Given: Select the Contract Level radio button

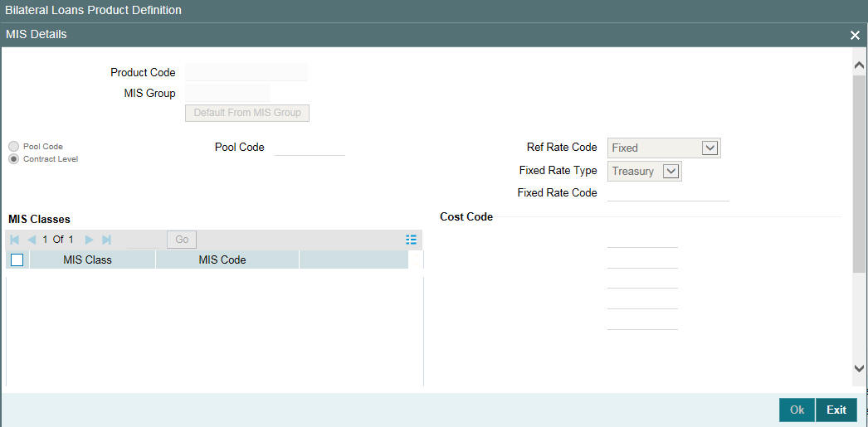Looking at the screenshot, I should click(x=14, y=158).
